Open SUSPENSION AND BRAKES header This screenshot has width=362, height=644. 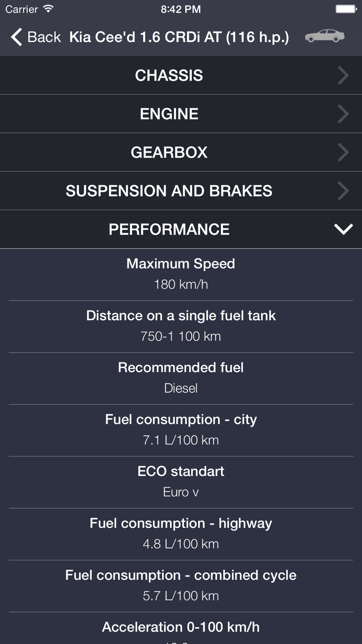(x=169, y=191)
